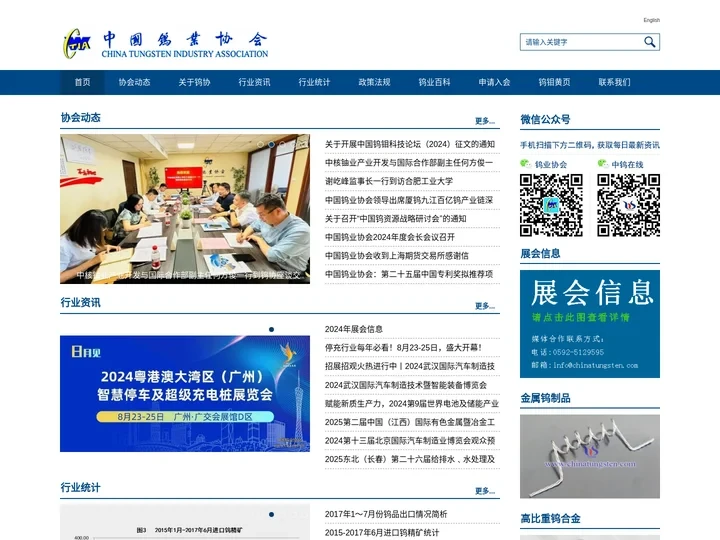Click the 金属钨制品 sidebar heading

(x=546, y=398)
